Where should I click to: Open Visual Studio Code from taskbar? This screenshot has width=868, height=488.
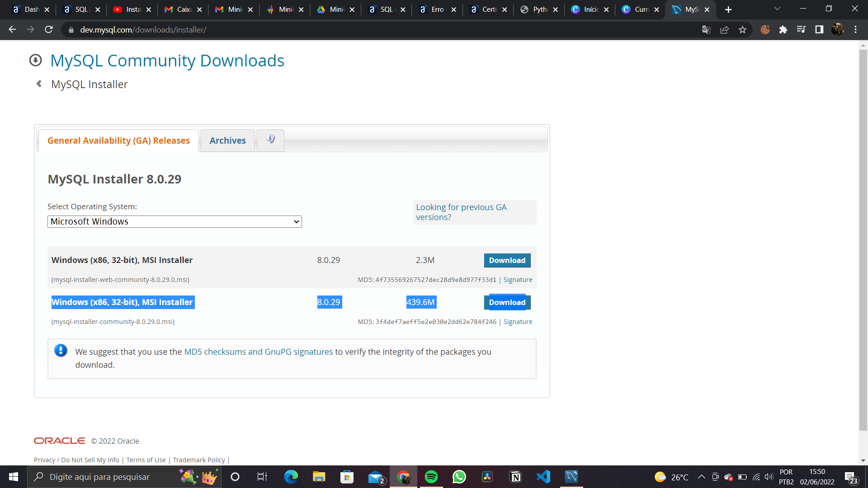tap(543, 477)
